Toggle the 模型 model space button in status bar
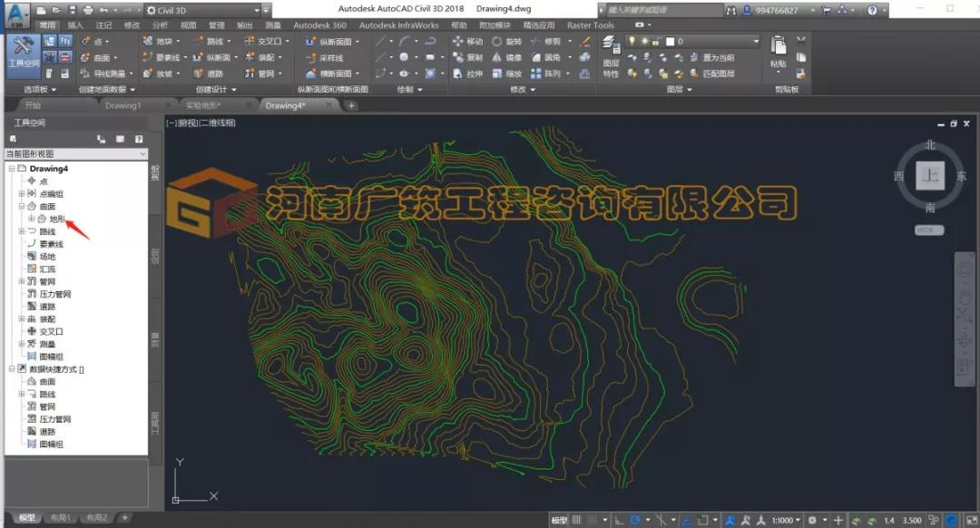This screenshot has height=528, width=980. click(x=559, y=520)
